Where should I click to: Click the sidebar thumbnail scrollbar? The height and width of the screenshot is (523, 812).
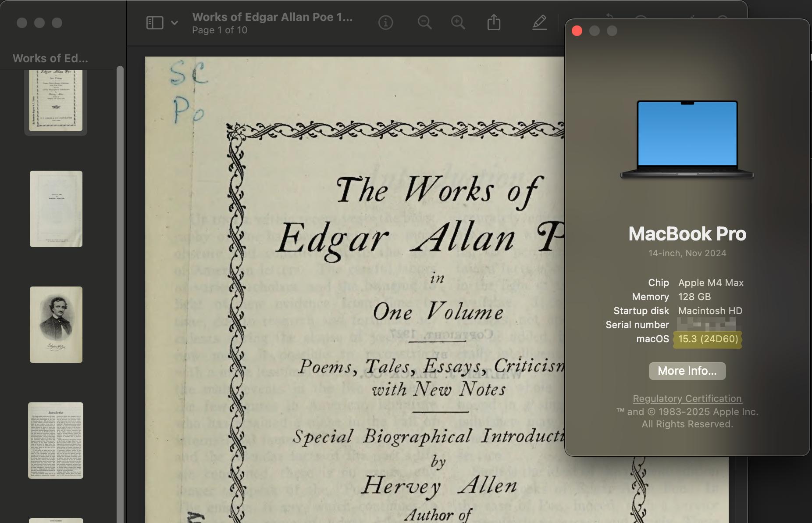120,294
